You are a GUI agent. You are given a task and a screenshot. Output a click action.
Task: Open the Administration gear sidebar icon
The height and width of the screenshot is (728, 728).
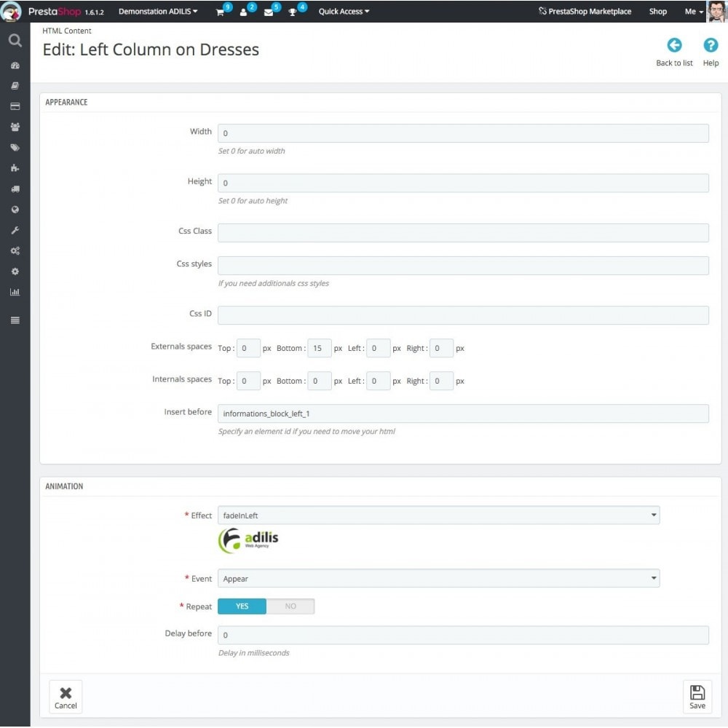15,271
